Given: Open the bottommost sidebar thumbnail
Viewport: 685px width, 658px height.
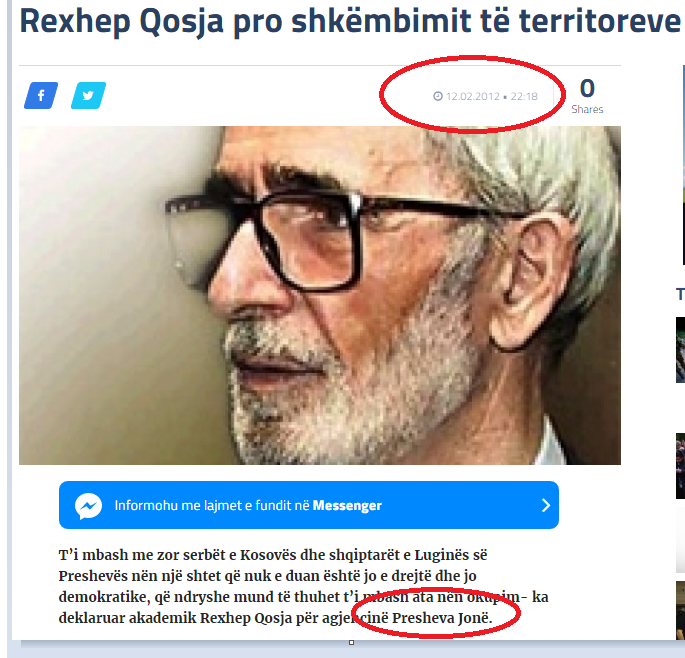Looking at the screenshot, I should tap(680, 611).
